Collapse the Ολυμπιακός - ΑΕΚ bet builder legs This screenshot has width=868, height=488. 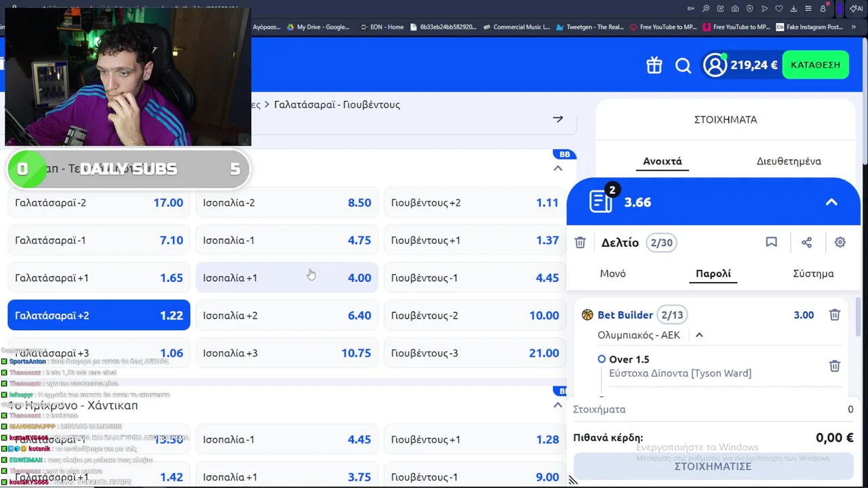click(699, 335)
